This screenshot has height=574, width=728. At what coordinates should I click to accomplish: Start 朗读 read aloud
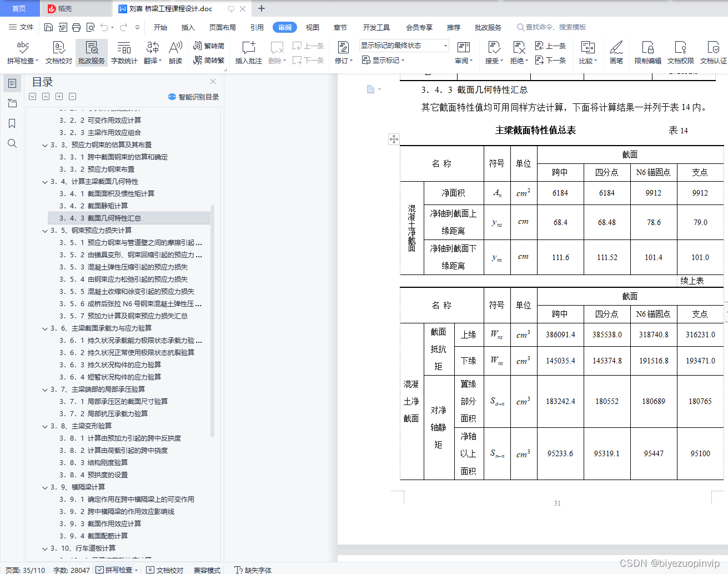[x=175, y=53]
